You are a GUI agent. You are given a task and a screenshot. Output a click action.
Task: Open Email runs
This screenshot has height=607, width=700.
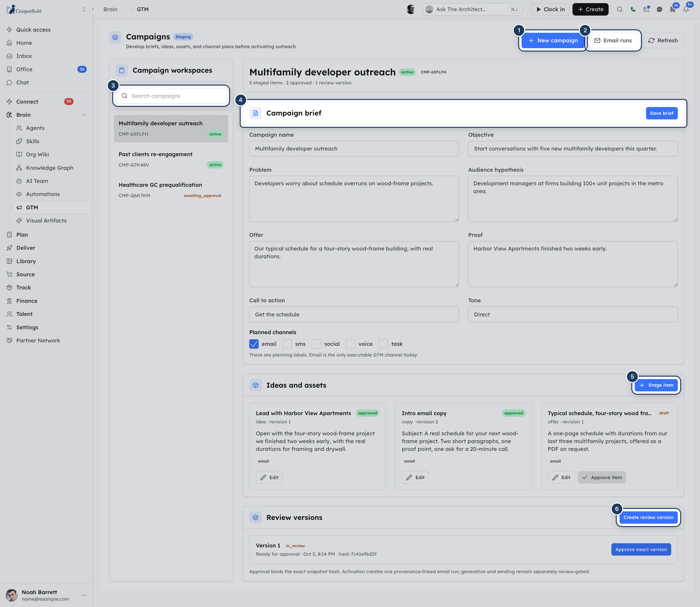click(613, 40)
